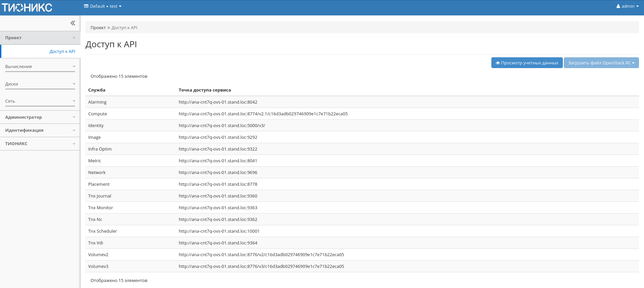Click the ТИОНИКС logo

(27, 7)
